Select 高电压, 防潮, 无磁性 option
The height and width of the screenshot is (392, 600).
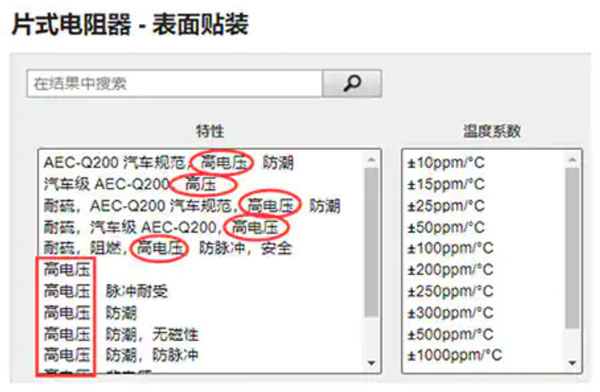tap(121, 334)
